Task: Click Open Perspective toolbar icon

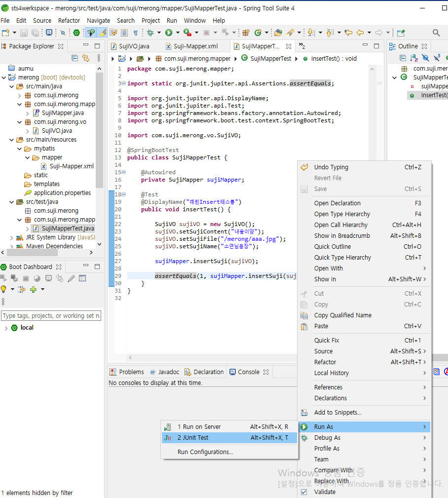Action: (401, 33)
